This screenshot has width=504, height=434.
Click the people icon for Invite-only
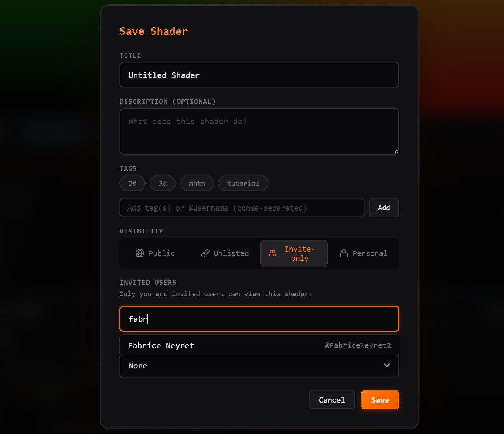(272, 253)
